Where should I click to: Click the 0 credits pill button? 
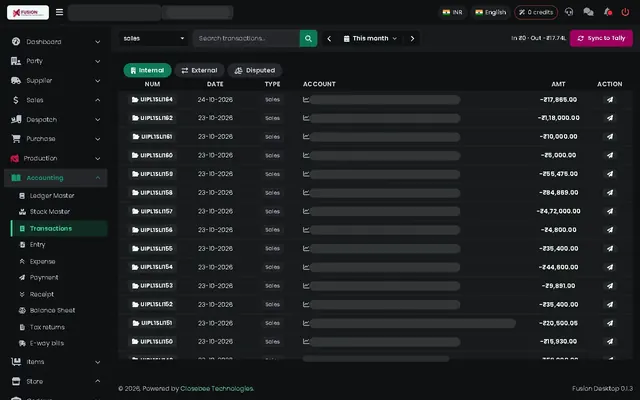click(x=536, y=12)
